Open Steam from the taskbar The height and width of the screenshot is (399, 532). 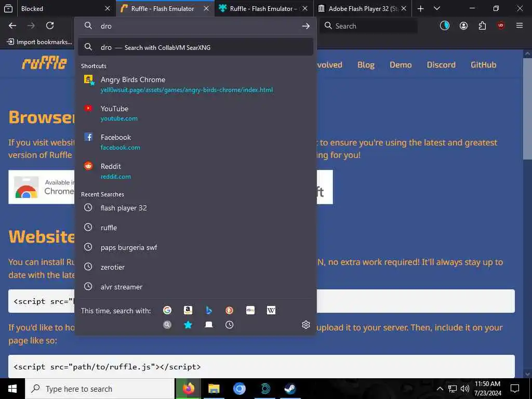pos(290,389)
